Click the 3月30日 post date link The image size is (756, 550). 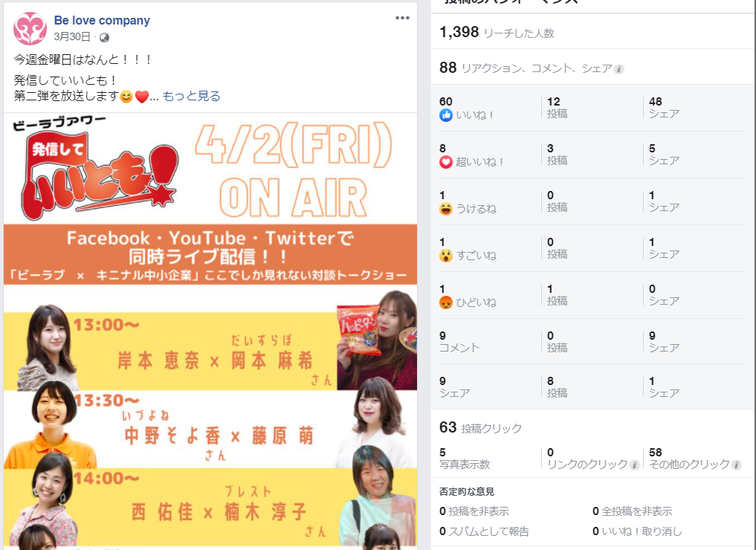coord(72,36)
